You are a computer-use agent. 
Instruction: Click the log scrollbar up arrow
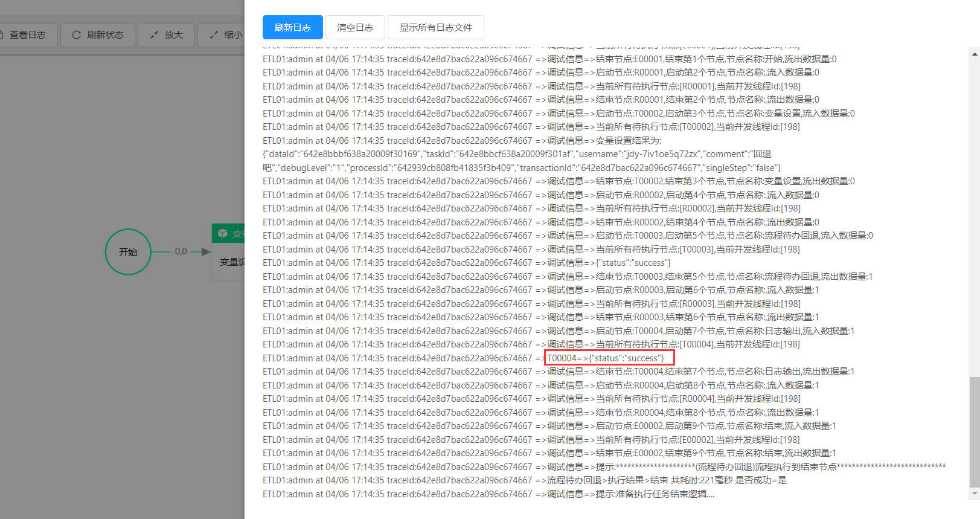[x=975, y=54]
